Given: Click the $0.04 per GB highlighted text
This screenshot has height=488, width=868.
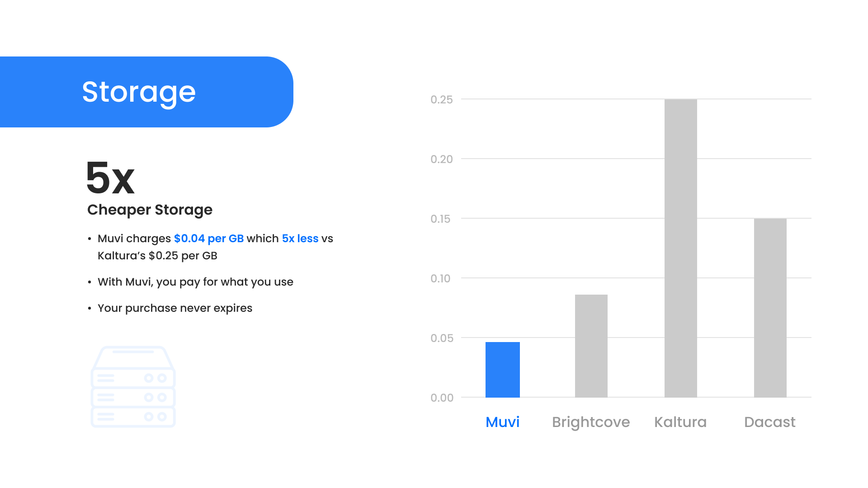Looking at the screenshot, I should click(x=209, y=239).
